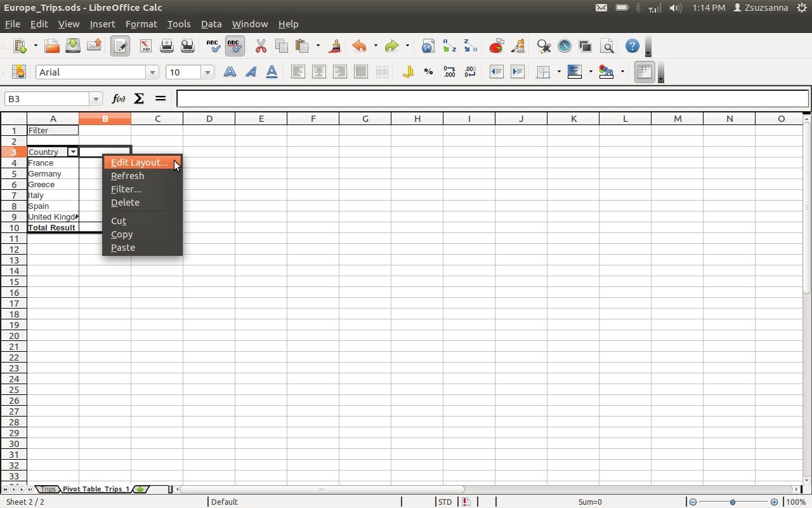
Task: Open the Font Name dropdown arrow
Action: pyautogui.click(x=152, y=72)
